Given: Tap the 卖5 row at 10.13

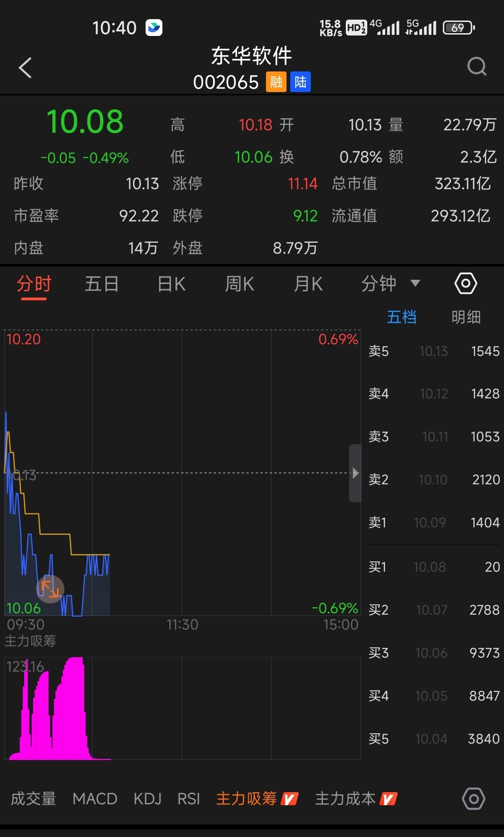Looking at the screenshot, I should [x=434, y=351].
